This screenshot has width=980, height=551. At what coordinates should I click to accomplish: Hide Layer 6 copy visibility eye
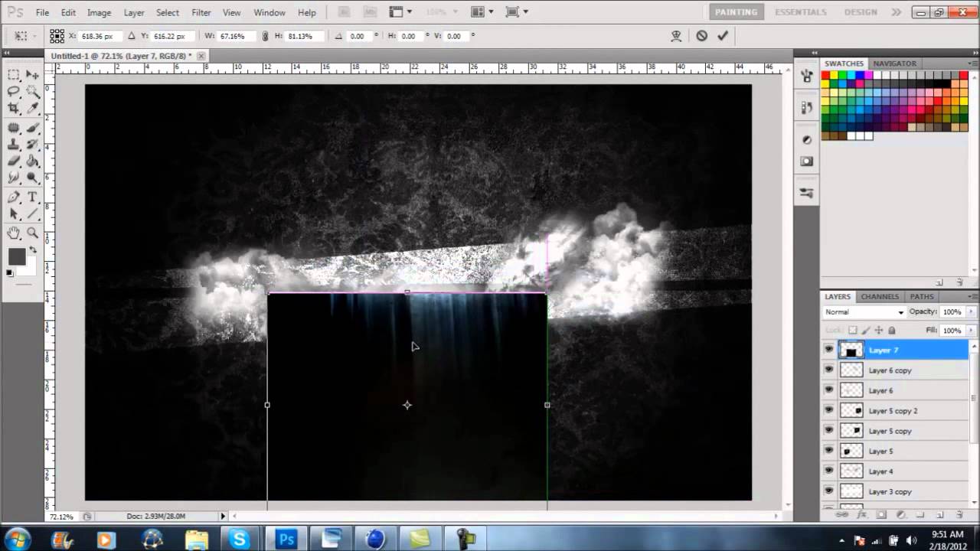828,370
